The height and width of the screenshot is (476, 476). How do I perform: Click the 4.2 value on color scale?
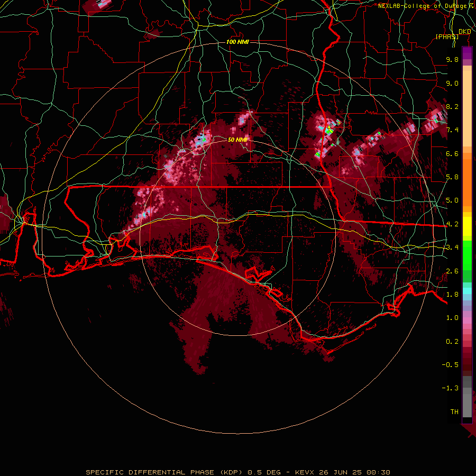[x=452, y=224]
